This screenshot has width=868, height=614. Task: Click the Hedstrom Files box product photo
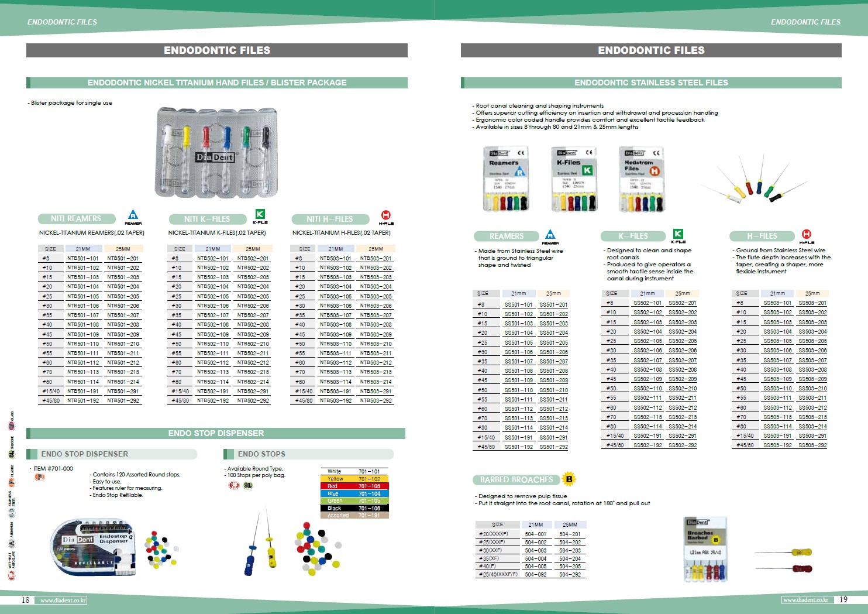pos(642,179)
